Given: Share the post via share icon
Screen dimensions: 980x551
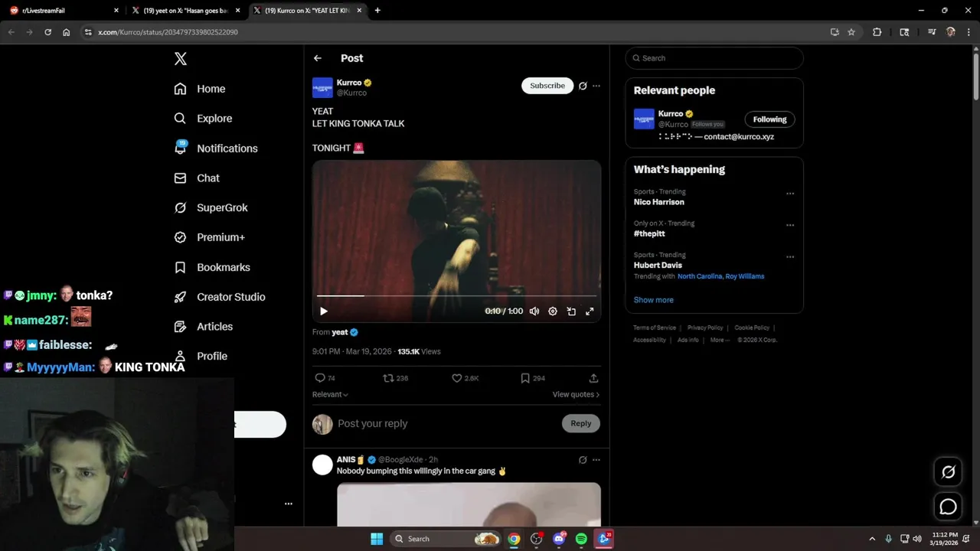Looking at the screenshot, I should point(593,378).
